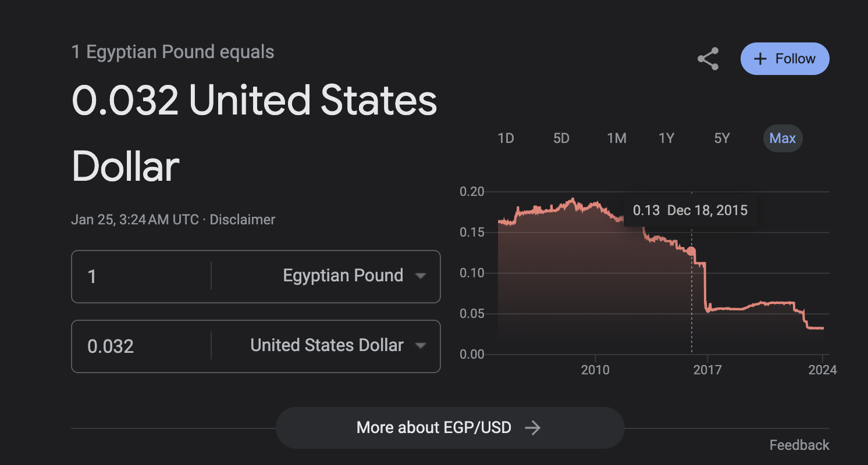Click the Egyptian Pound amount field
The height and width of the screenshot is (465, 868).
(x=140, y=276)
